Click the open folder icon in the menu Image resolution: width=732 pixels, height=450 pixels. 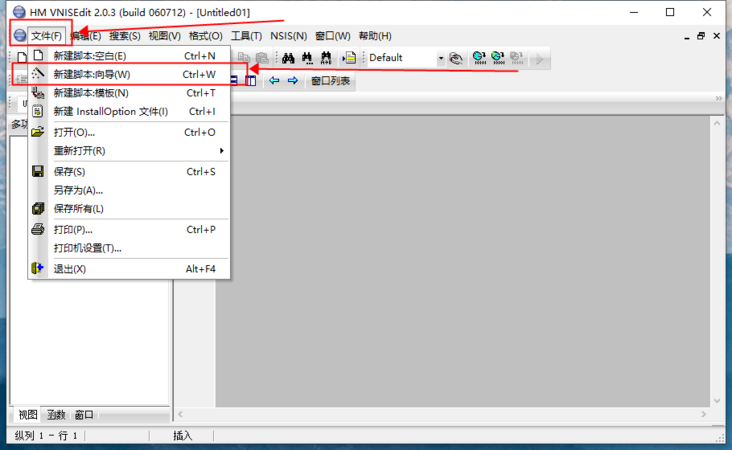point(38,132)
